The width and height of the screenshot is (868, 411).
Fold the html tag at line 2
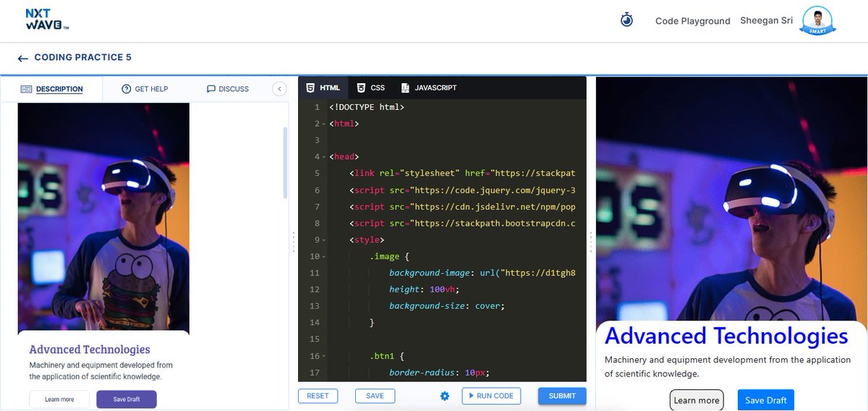(x=324, y=124)
